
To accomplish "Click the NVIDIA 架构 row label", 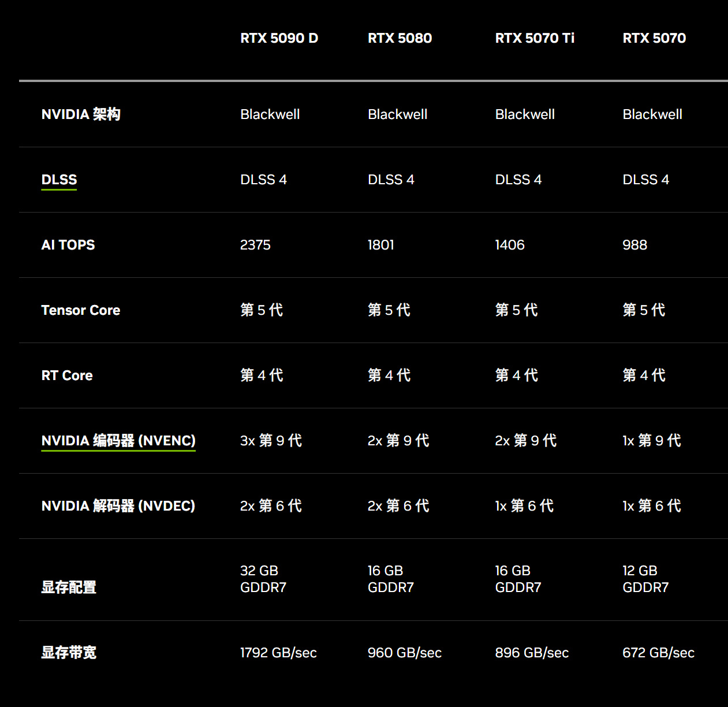I will pyautogui.click(x=81, y=114).
